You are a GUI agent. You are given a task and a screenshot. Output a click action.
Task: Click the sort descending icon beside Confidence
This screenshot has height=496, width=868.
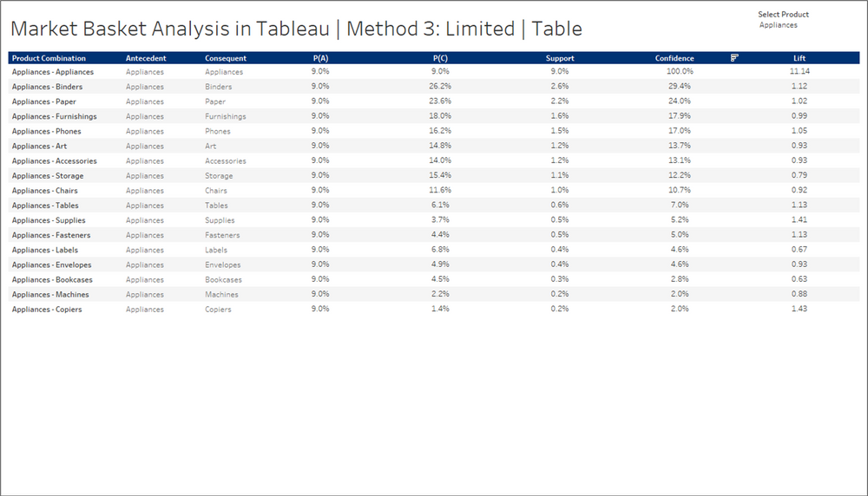click(x=734, y=57)
